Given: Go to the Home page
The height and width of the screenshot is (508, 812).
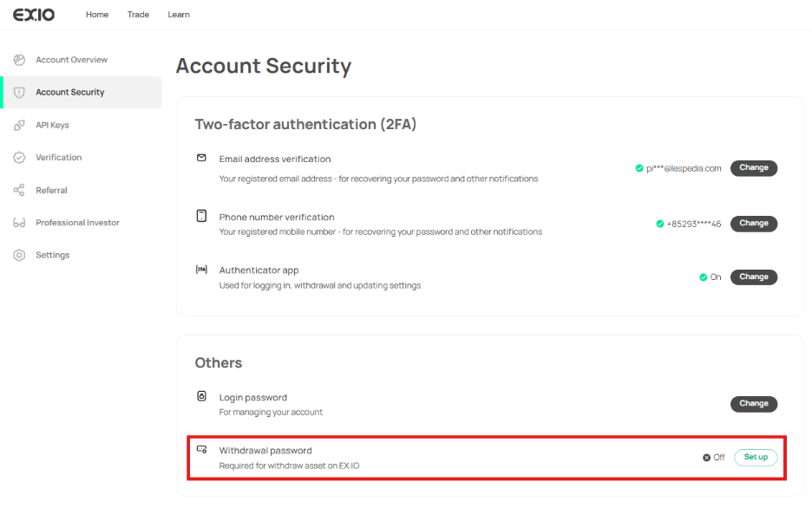Looking at the screenshot, I should tap(97, 15).
